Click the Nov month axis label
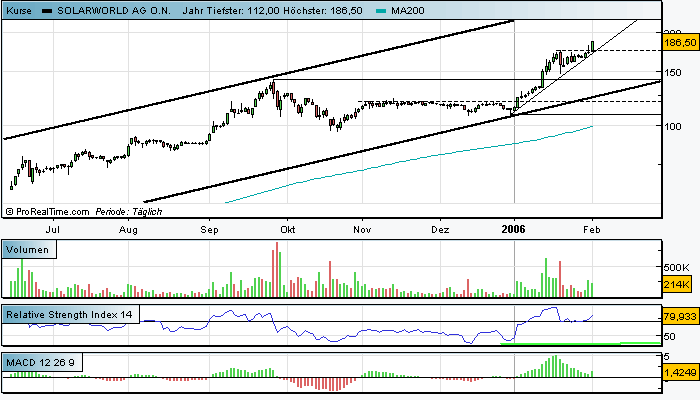The image size is (700, 400). (362, 229)
